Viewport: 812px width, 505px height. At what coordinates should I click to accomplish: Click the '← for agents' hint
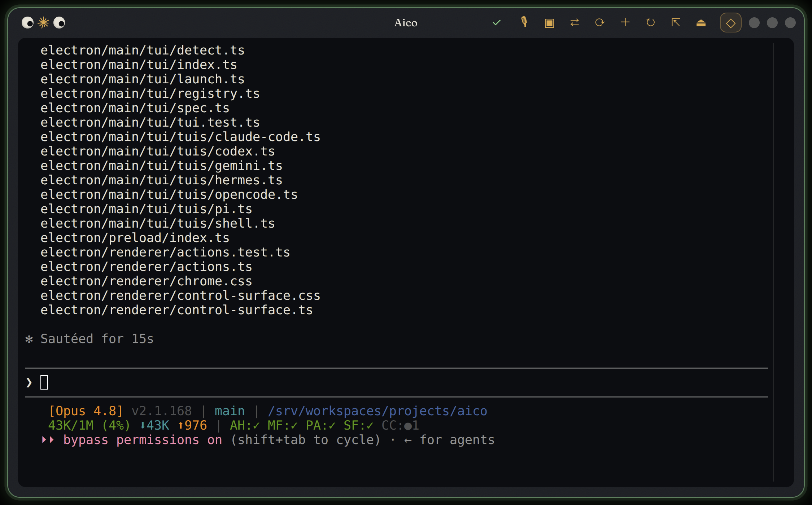pyautogui.click(x=449, y=440)
